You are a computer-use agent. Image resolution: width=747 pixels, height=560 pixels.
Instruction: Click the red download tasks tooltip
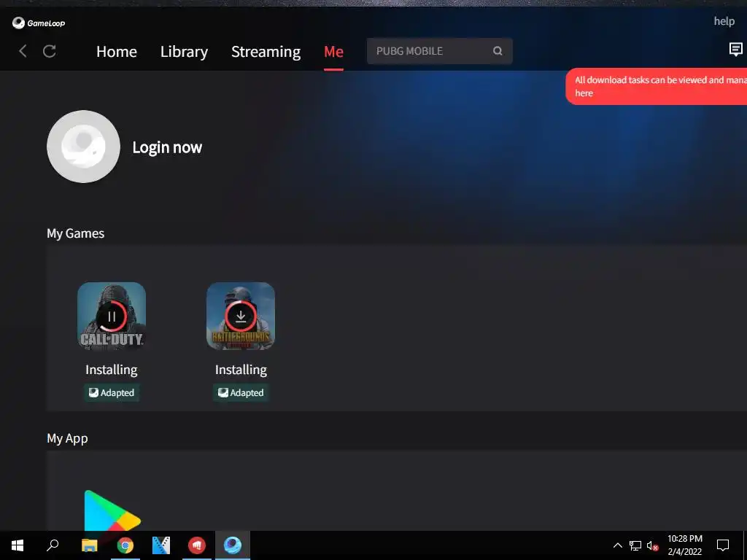656,86
